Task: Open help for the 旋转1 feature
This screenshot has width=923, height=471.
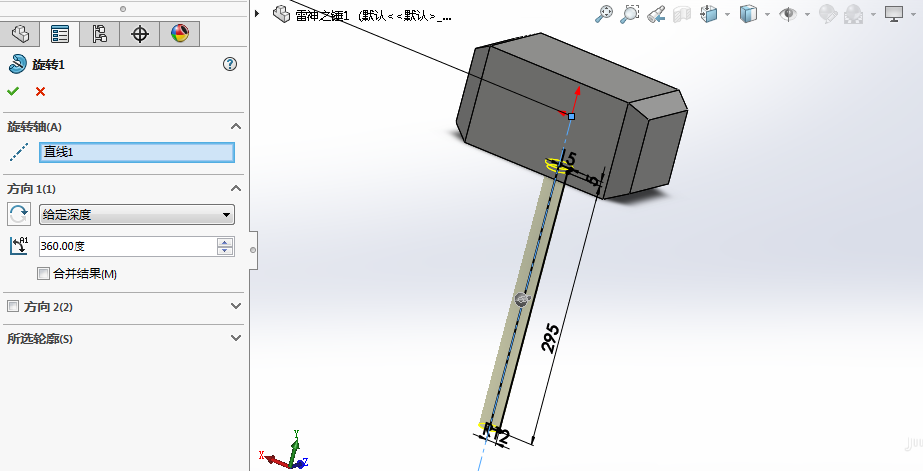Action: pyautogui.click(x=230, y=64)
